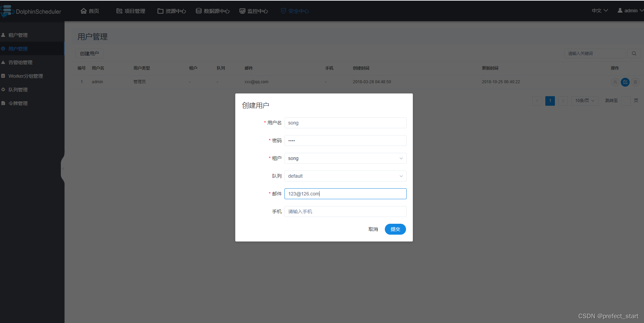
Task: Go to previous page arrow
Action: [x=537, y=101]
